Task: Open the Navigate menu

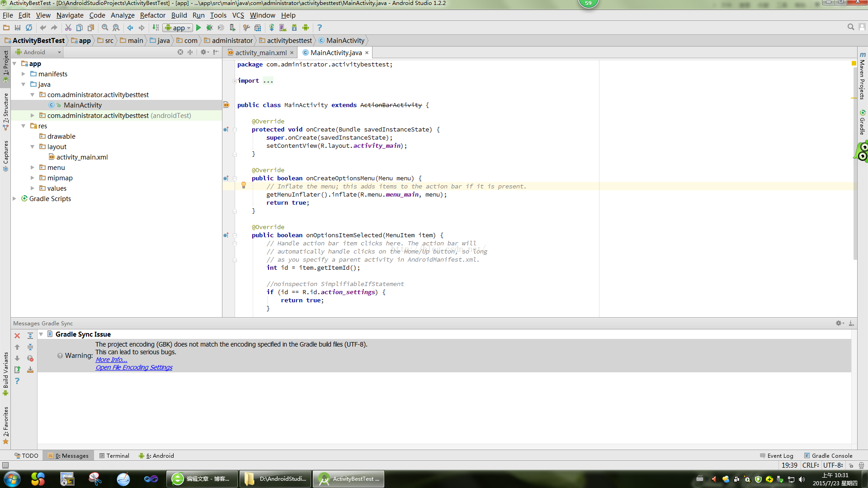Action: (x=70, y=15)
